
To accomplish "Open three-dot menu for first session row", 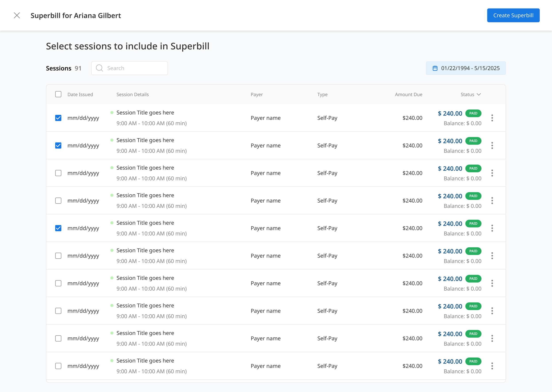I will [x=492, y=118].
